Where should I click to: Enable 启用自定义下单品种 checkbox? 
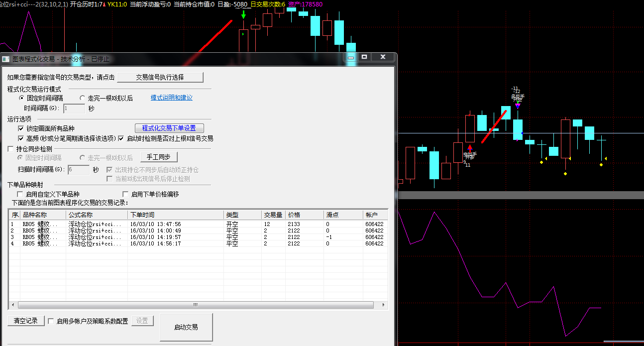coord(20,194)
